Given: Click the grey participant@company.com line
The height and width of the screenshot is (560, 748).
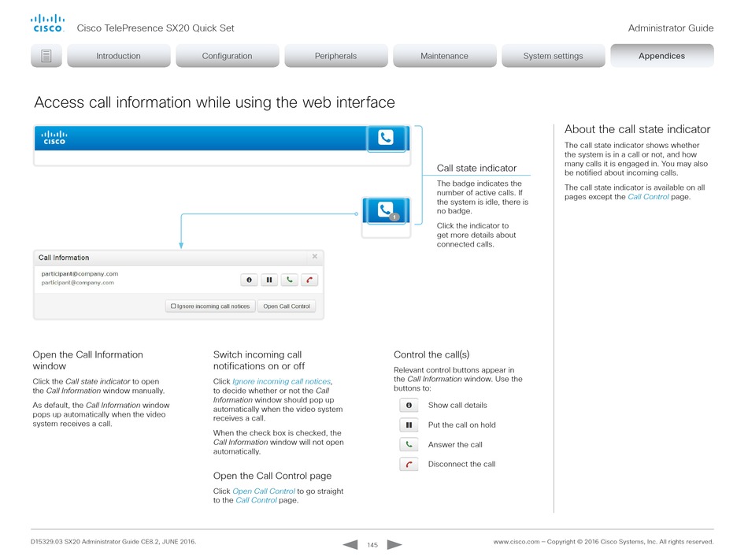Looking at the screenshot, I should click(78, 283).
